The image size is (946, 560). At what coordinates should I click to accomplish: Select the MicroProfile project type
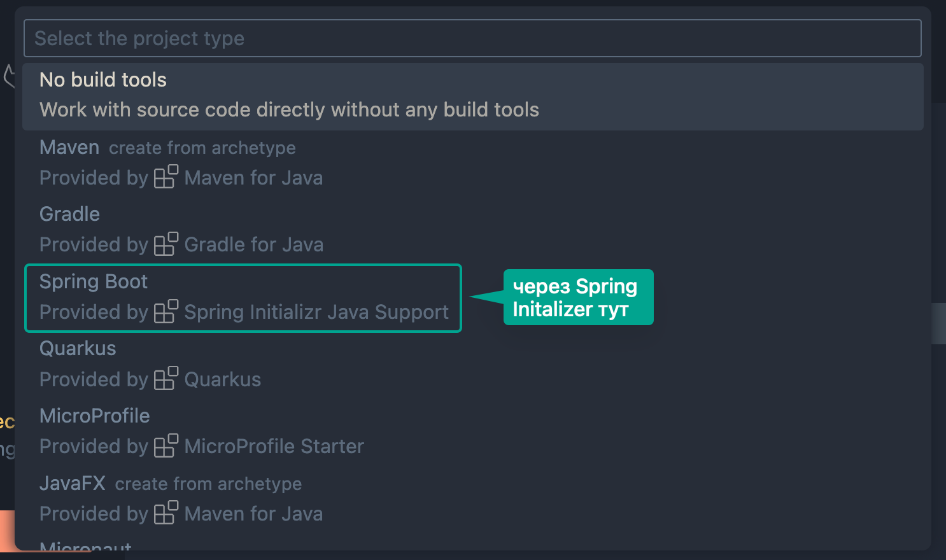(x=472, y=431)
